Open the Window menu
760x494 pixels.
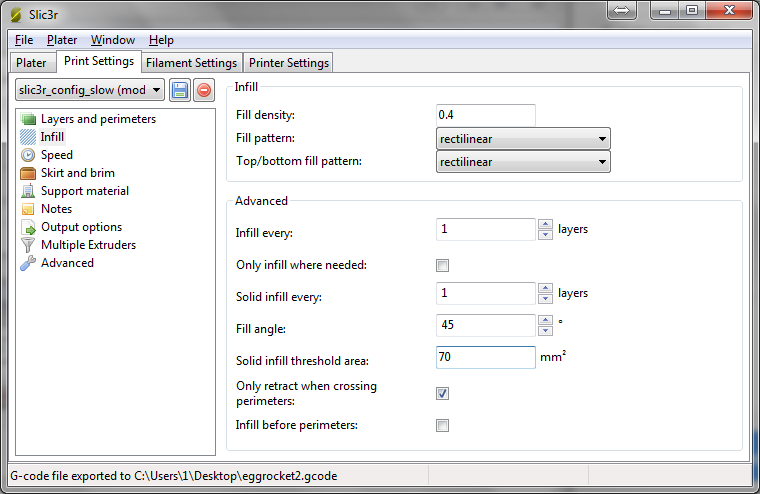113,40
